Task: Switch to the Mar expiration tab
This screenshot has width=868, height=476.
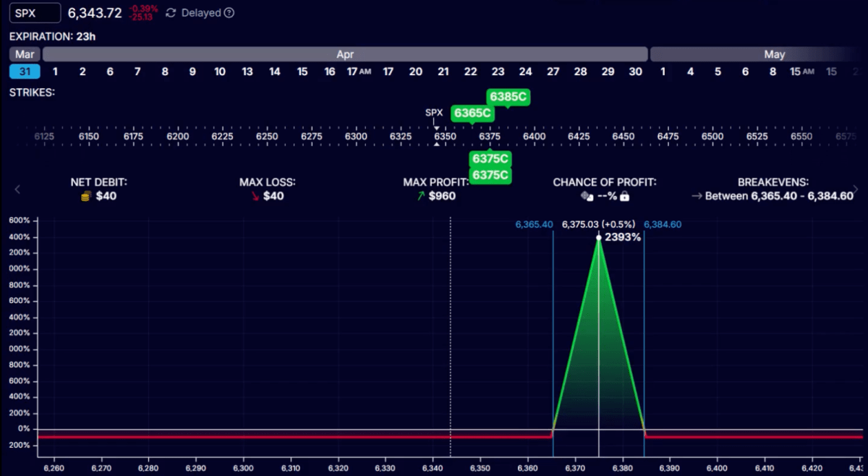Action: pyautogui.click(x=24, y=54)
